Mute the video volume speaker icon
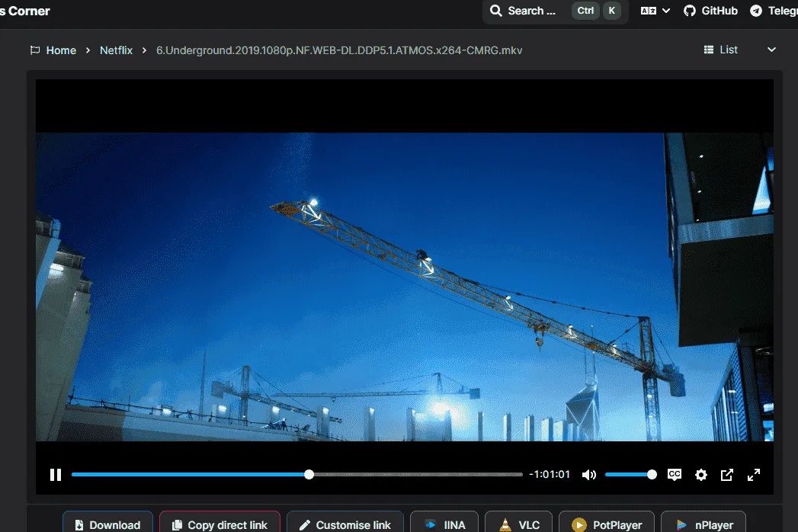798x532 pixels. coord(589,475)
